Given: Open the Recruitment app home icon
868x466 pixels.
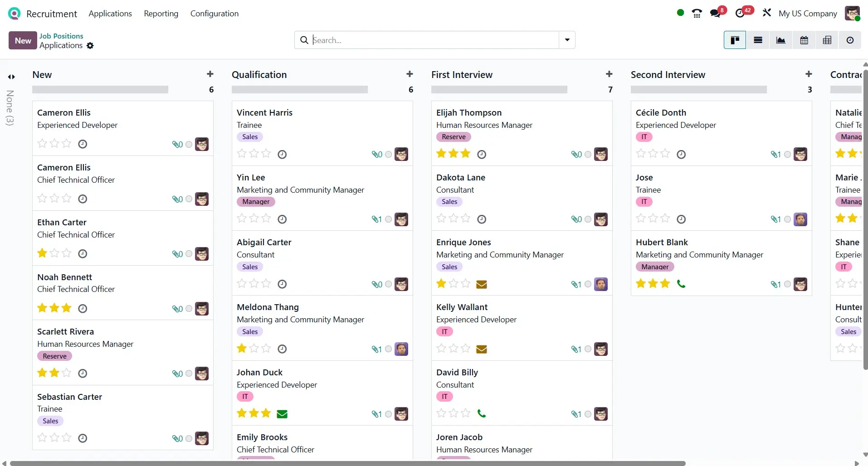Looking at the screenshot, I should pyautogui.click(x=14, y=14).
